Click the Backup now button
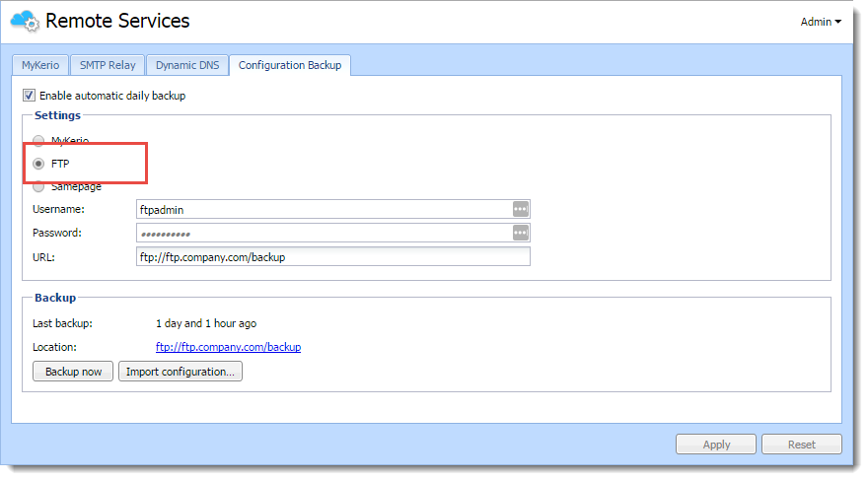868x480 pixels. click(x=73, y=372)
